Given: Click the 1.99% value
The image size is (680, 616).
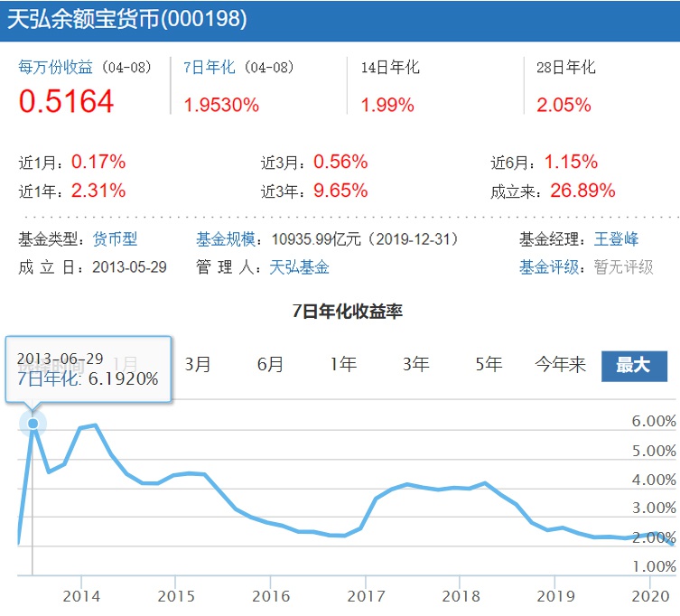Looking at the screenshot, I should pos(387,105).
